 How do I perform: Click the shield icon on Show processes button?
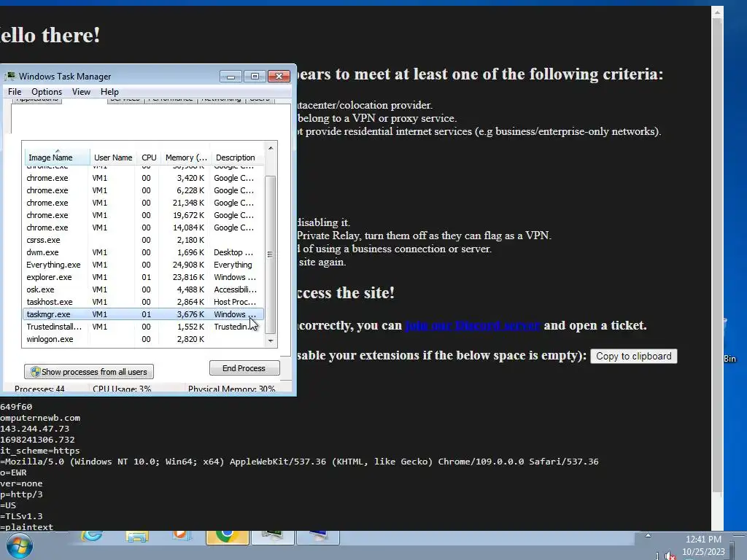coord(35,371)
